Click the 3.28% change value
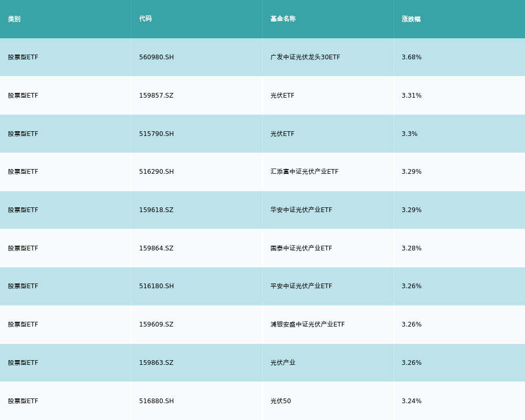 412,248
